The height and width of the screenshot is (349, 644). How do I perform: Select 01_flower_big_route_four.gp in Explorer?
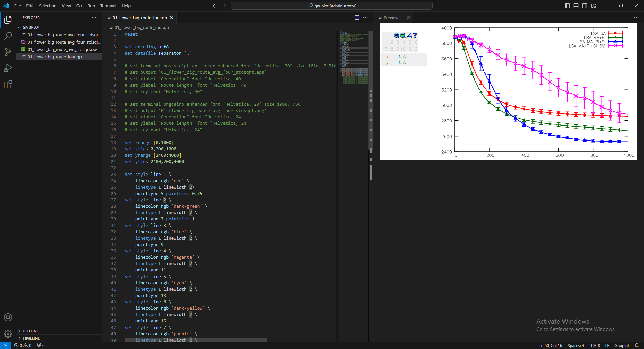[x=59, y=57]
